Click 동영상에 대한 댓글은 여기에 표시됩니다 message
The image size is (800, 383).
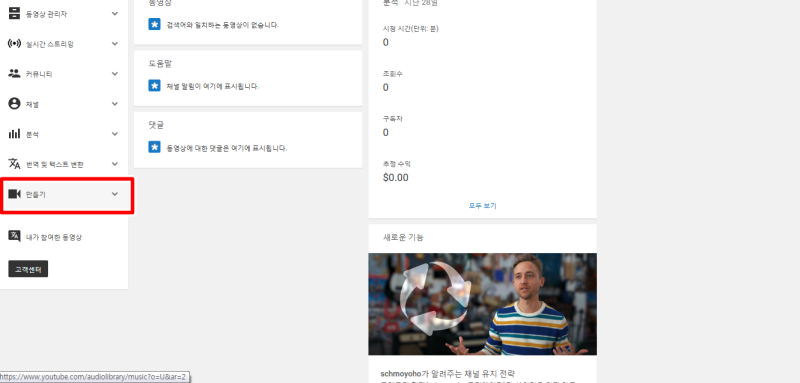click(x=227, y=148)
